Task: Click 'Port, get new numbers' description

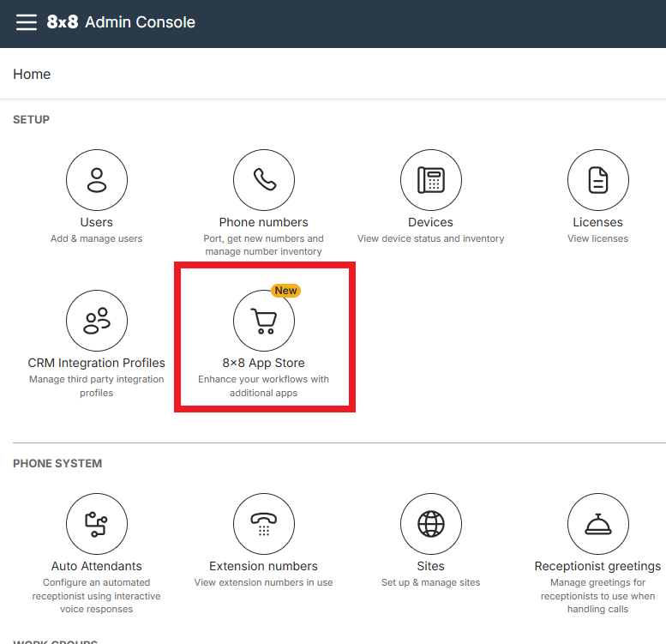Action: (x=263, y=245)
